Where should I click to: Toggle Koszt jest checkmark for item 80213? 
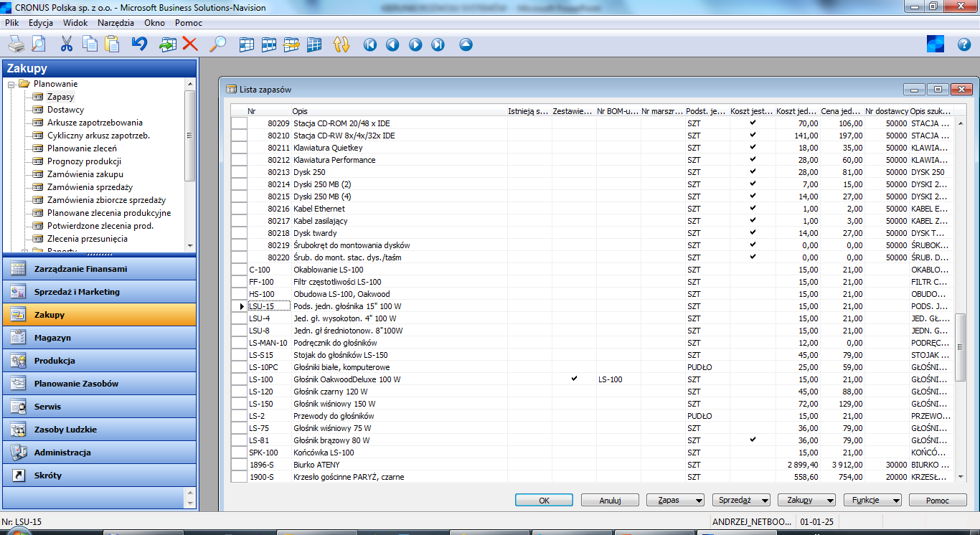pyautogui.click(x=753, y=171)
